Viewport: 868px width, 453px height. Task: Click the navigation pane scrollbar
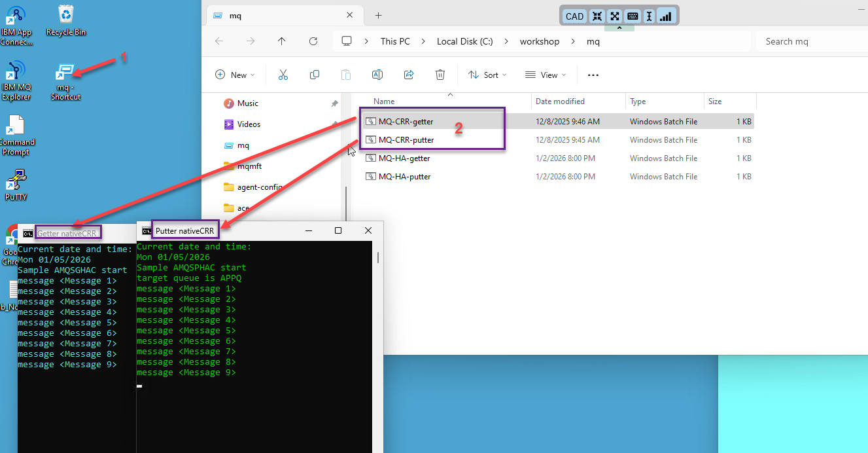coord(345,203)
